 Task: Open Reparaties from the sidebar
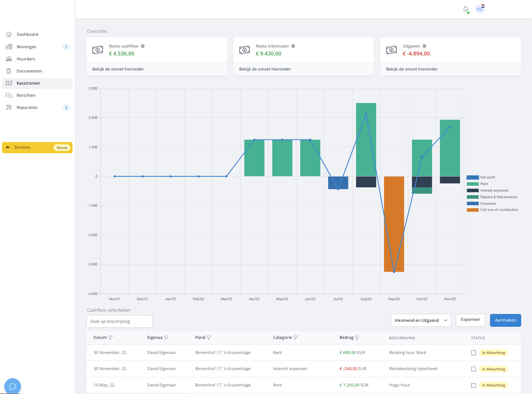click(27, 108)
